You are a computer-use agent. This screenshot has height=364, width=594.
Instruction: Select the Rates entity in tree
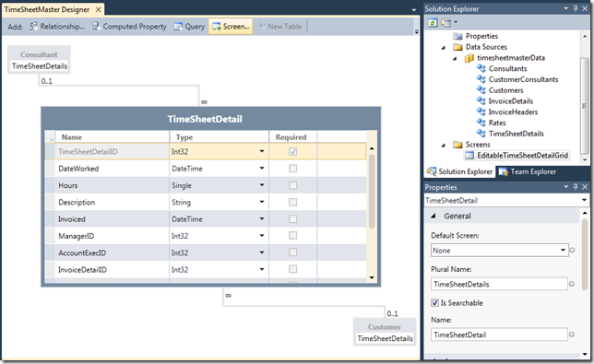click(x=497, y=123)
